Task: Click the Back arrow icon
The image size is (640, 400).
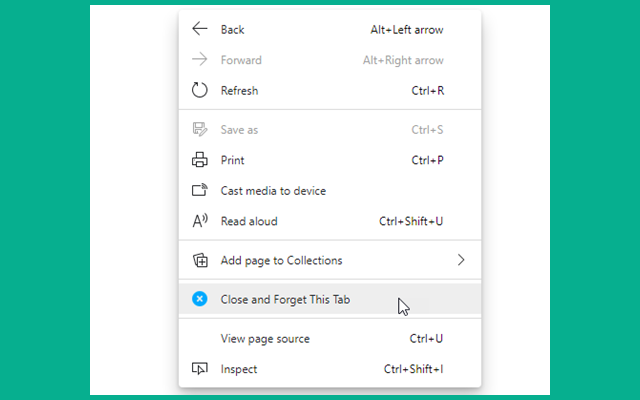Action: (x=200, y=30)
